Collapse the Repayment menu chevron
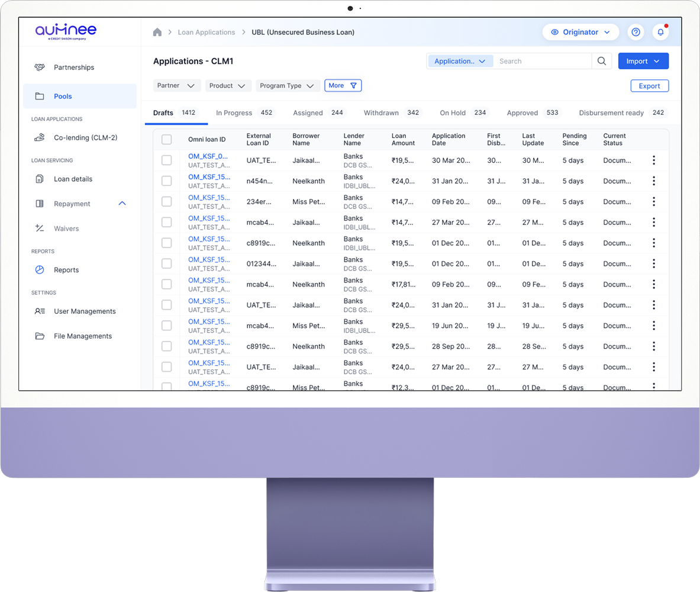Image resolution: width=700 pixels, height=592 pixels. [122, 204]
